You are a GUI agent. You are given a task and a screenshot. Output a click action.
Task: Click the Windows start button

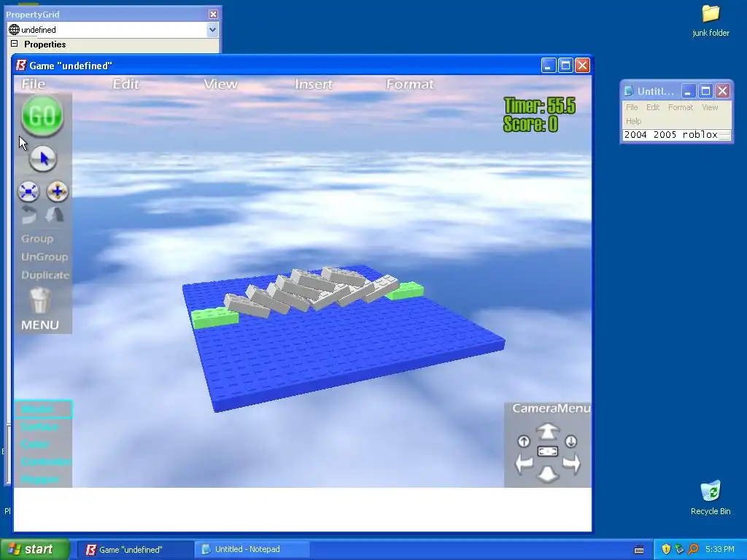pos(35,549)
